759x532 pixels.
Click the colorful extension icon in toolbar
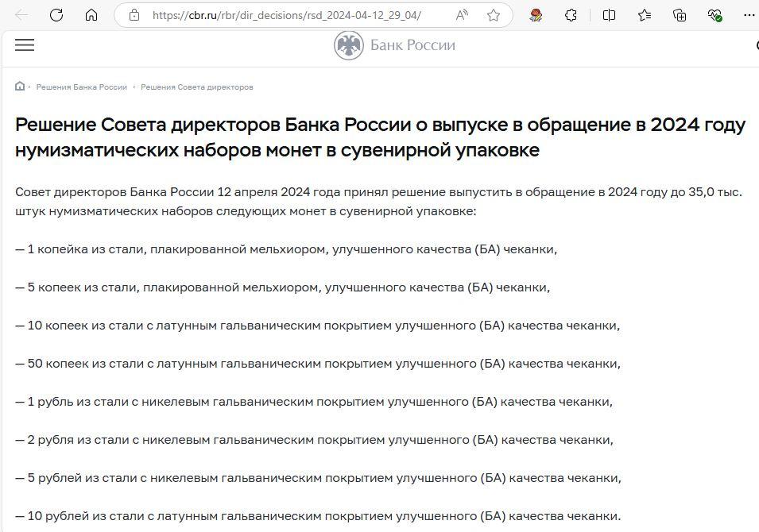[x=536, y=15]
